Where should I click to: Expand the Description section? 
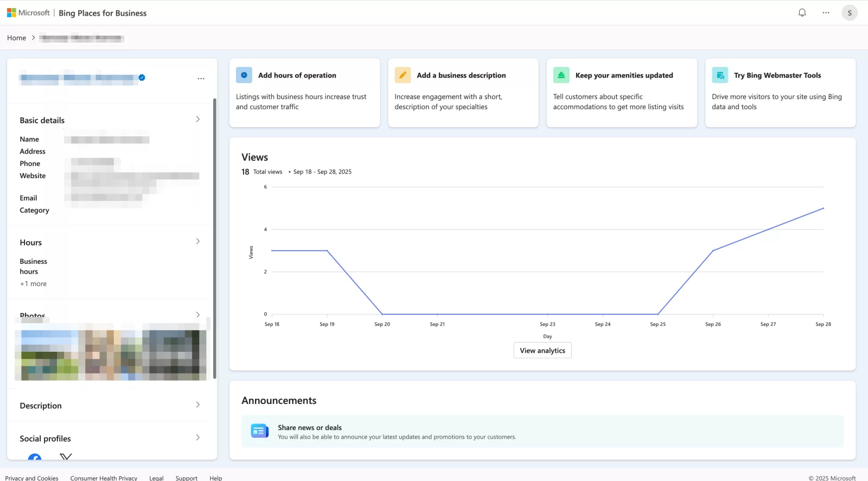(197, 405)
